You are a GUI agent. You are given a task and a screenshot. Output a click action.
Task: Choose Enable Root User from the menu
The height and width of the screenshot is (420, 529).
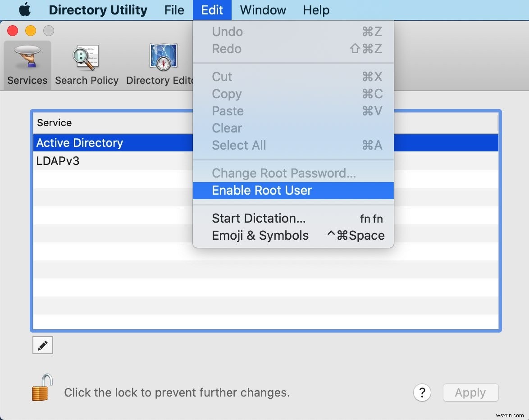(x=261, y=190)
